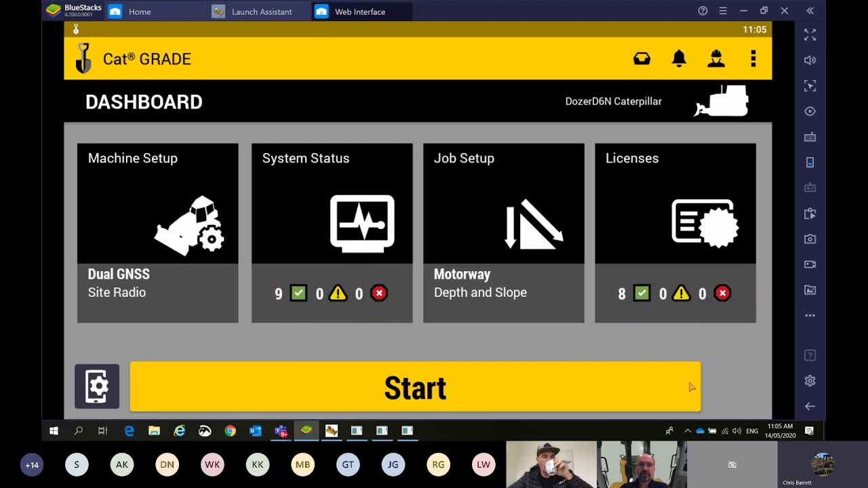The width and height of the screenshot is (868, 488).
Task: Click the yellow Start button
Action: (x=415, y=387)
